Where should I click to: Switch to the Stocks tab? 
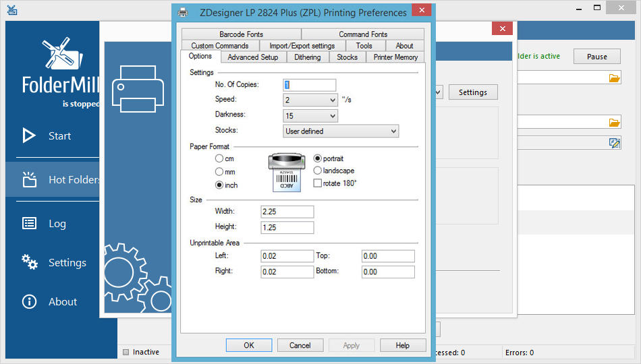tap(347, 57)
